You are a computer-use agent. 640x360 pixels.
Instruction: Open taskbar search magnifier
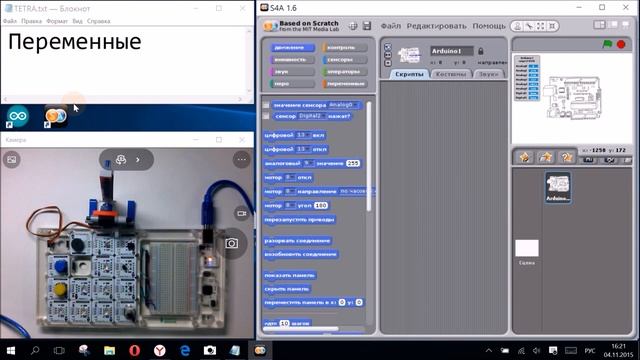pos(35,351)
